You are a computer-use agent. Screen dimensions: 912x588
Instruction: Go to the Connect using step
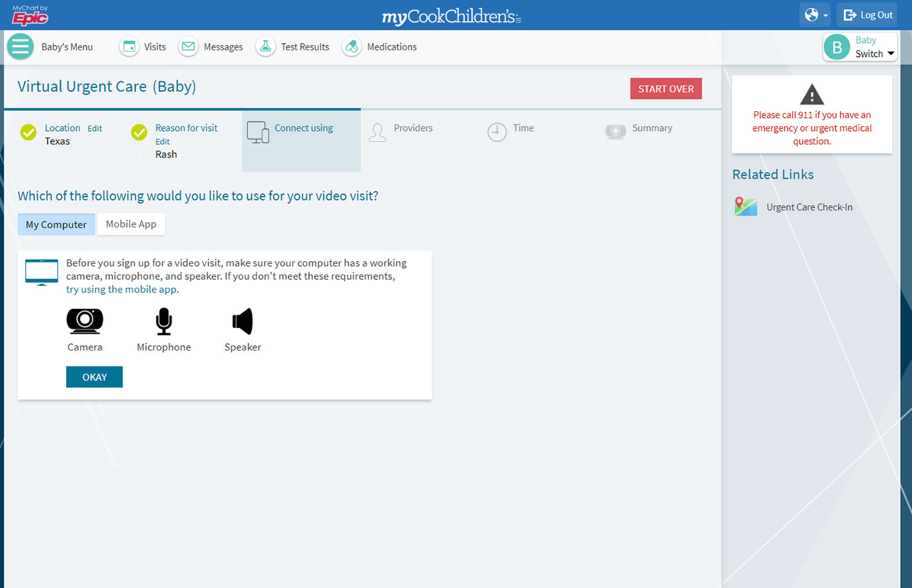303,128
